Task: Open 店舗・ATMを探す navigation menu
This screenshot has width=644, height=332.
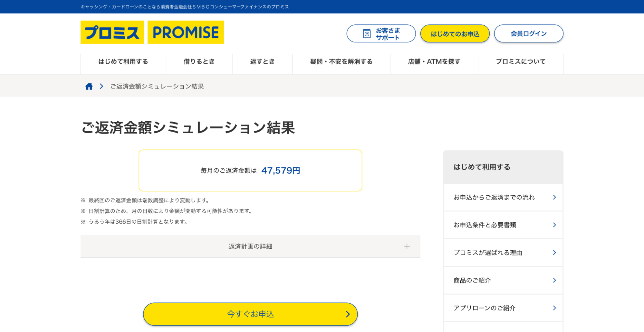Action: coord(434,61)
